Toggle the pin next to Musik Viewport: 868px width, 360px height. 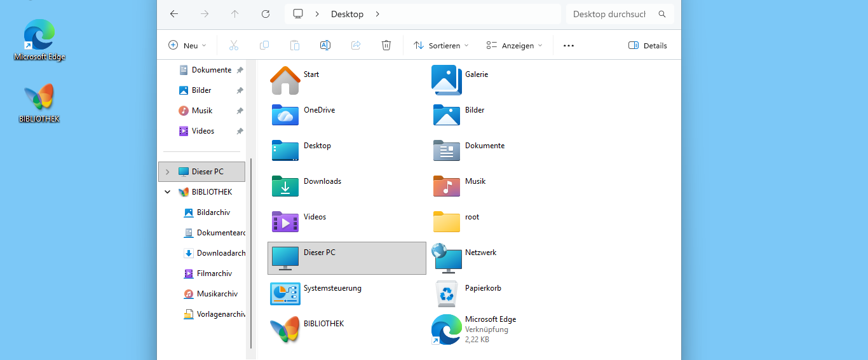(240, 111)
